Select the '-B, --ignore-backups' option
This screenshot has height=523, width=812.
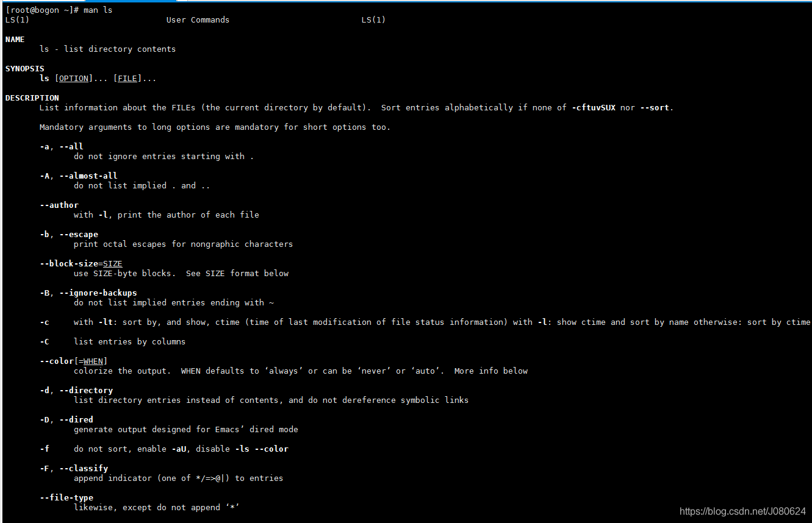(88, 293)
